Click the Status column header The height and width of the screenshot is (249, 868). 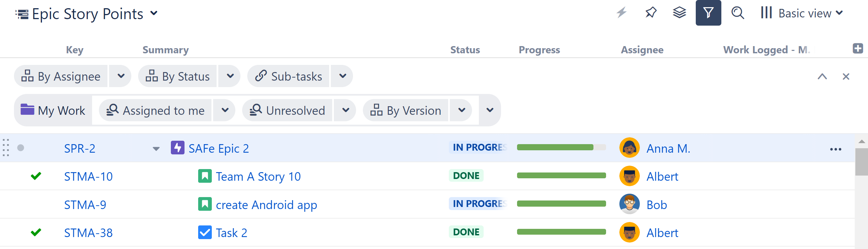click(x=465, y=50)
